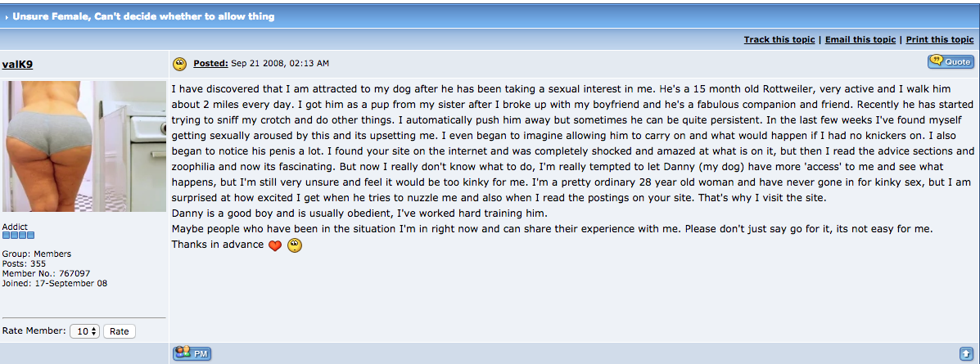Follow the Posted permalink
Image resolution: width=980 pixels, height=364 pixels.
[210, 63]
